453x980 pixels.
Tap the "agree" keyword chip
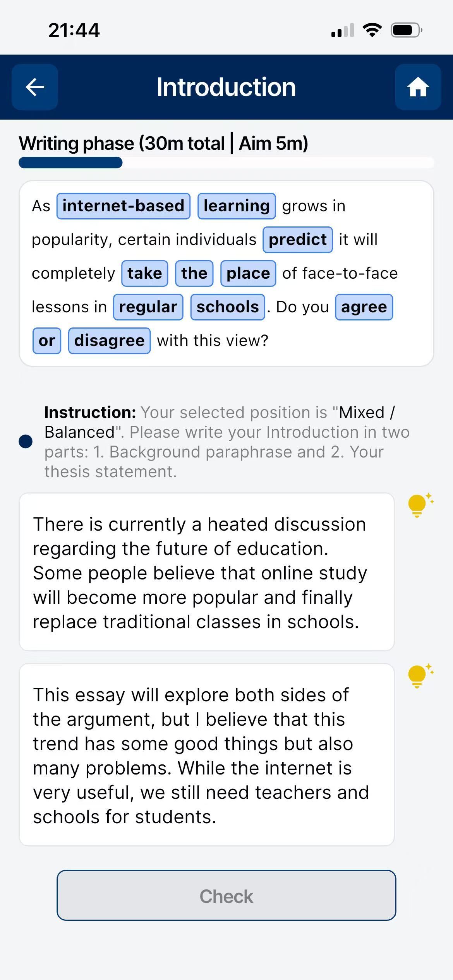click(364, 307)
